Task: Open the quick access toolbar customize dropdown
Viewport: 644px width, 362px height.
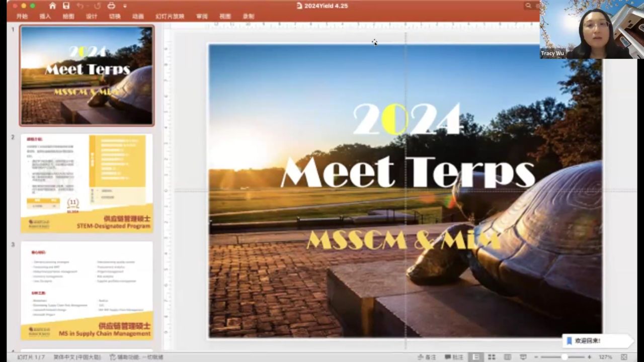Action: click(125, 6)
